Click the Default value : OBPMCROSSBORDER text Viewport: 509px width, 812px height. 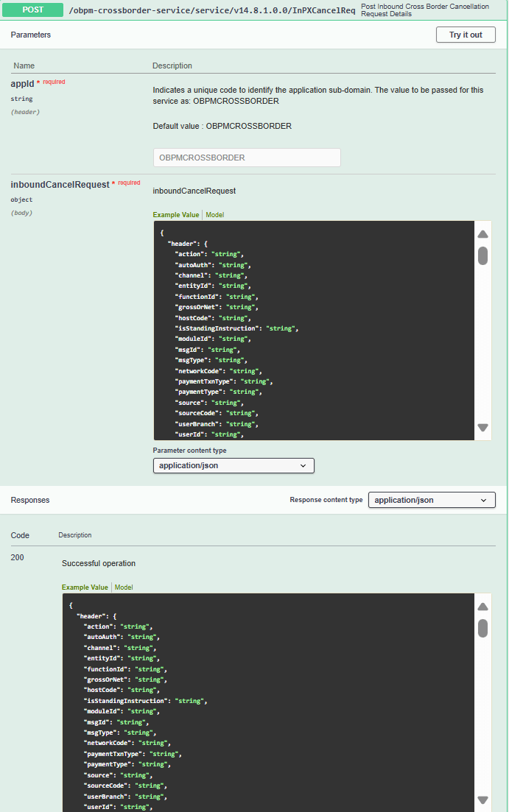(222, 126)
